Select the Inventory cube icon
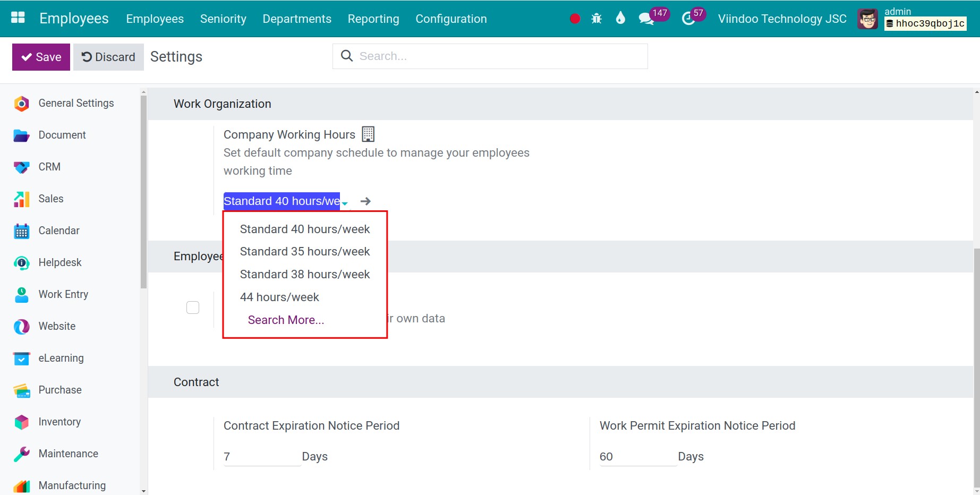 coord(21,422)
